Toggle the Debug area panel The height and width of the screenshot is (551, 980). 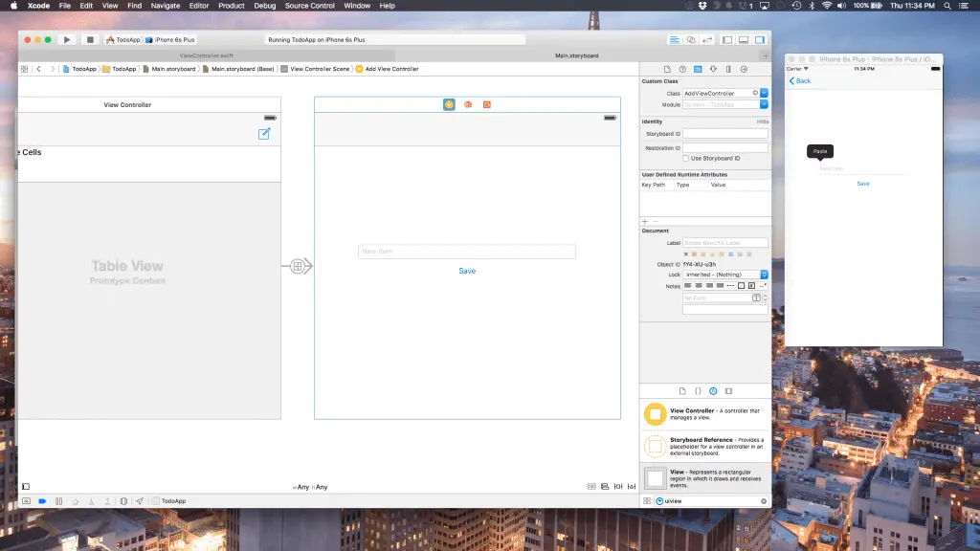[743, 39]
